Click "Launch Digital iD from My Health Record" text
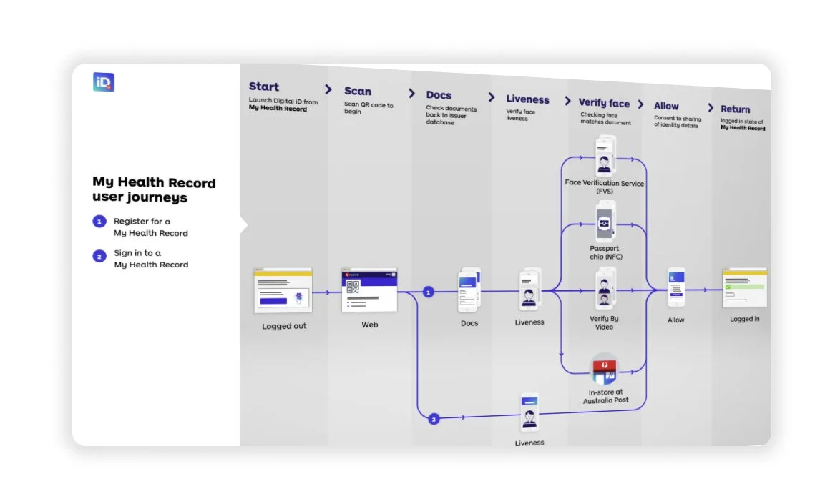Screen dimensions: 825x504 (x=283, y=104)
